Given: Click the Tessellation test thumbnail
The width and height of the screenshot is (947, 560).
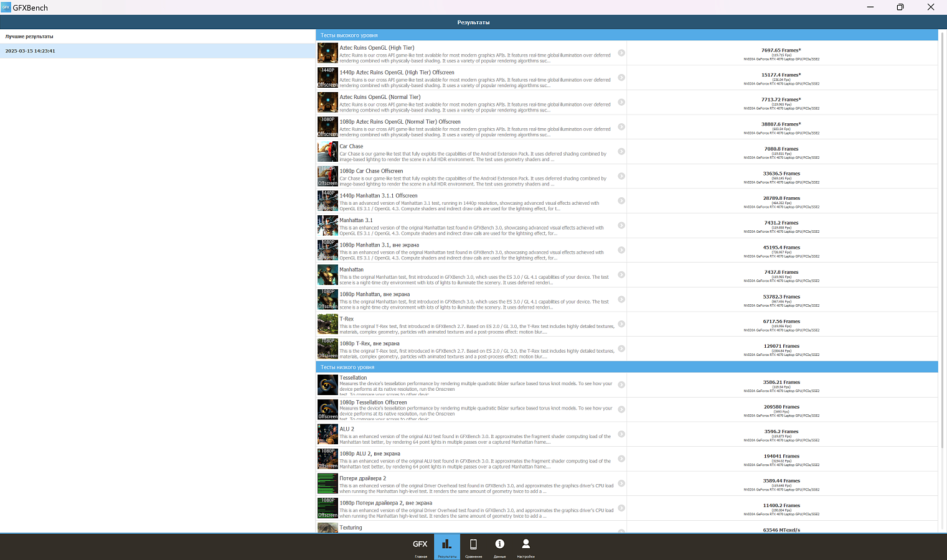Looking at the screenshot, I should (327, 385).
